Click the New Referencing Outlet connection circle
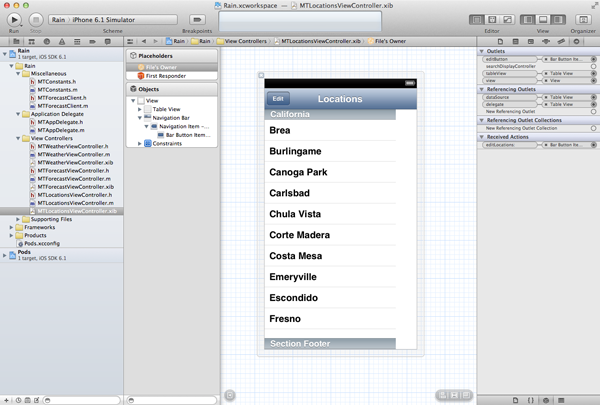This screenshot has height=405, width=600. pos(593,111)
